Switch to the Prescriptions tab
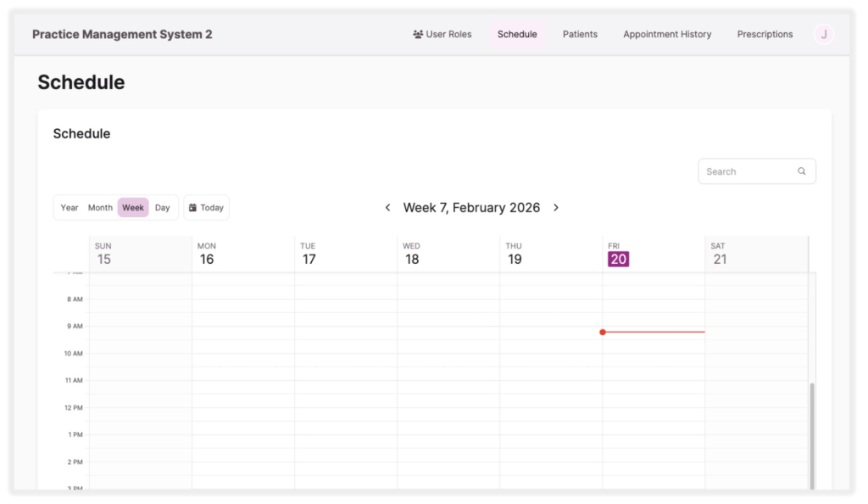868x504 pixels. pyautogui.click(x=765, y=34)
